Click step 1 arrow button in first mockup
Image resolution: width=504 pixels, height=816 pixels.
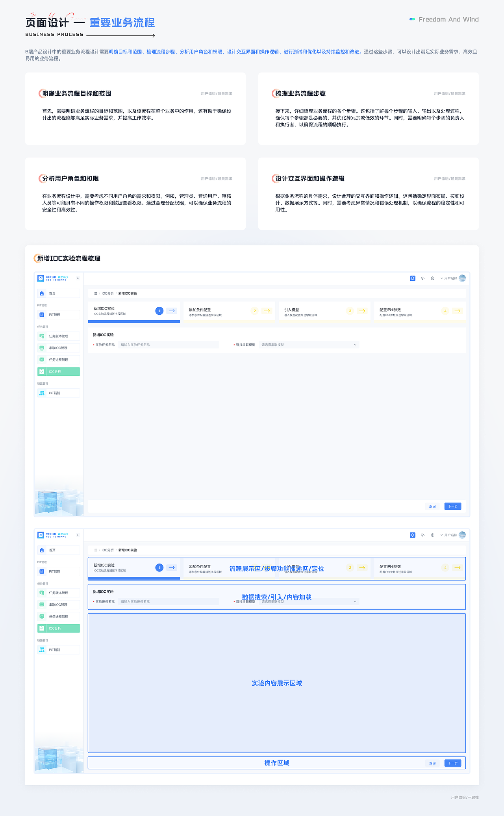pos(172,311)
